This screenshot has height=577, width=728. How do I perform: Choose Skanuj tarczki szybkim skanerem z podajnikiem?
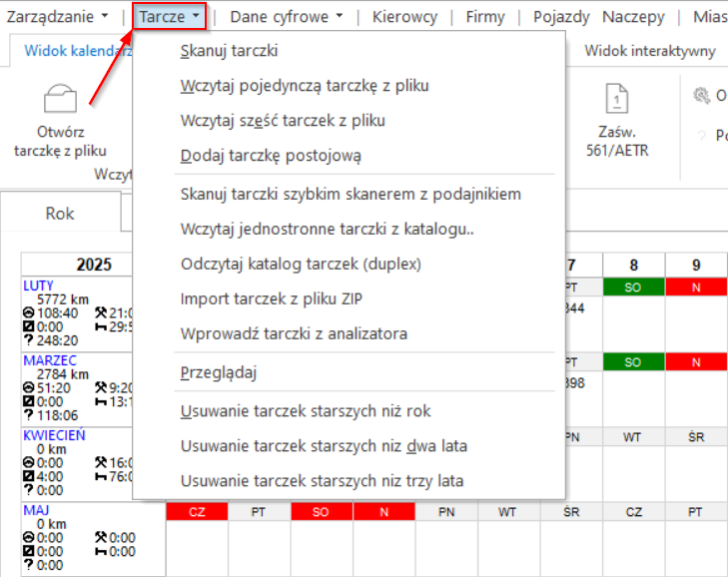349,194
